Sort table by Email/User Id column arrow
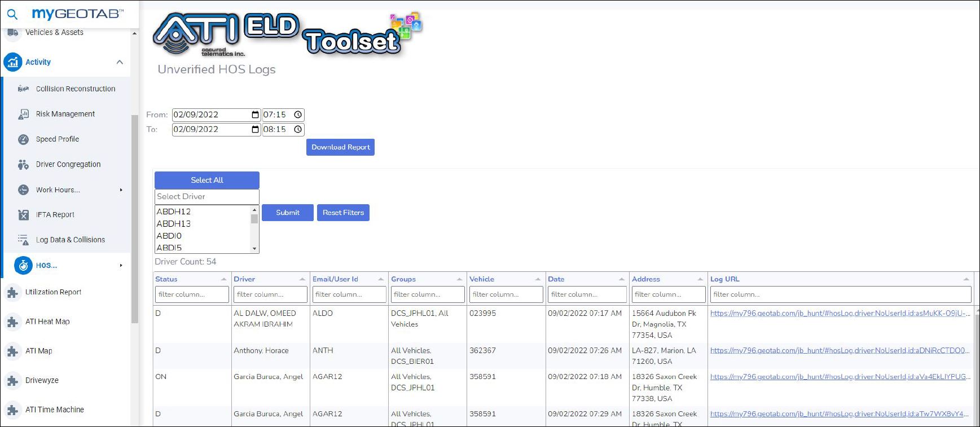This screenshot has width=980, height=427. pos(381,279)
